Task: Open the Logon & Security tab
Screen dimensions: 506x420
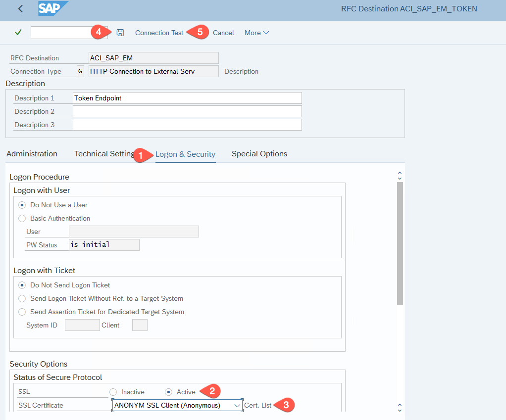Action: coord(185,154)
